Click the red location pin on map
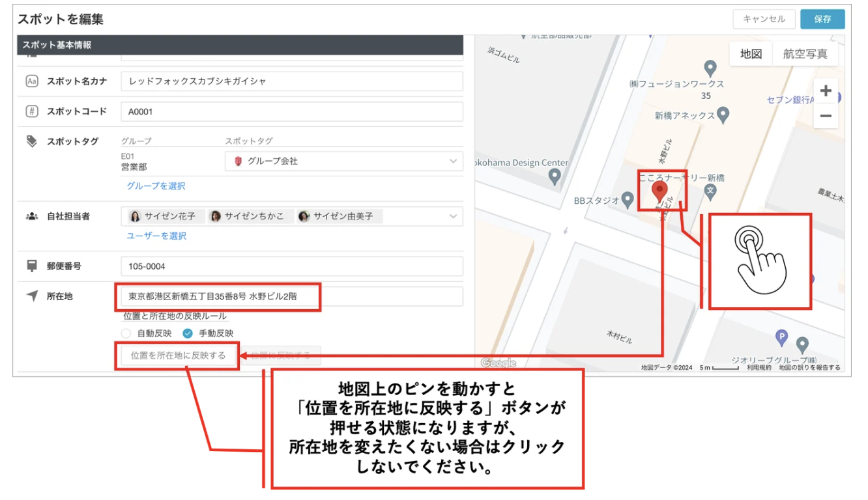Screen dimensions: 868x500 tap(659, 192)
